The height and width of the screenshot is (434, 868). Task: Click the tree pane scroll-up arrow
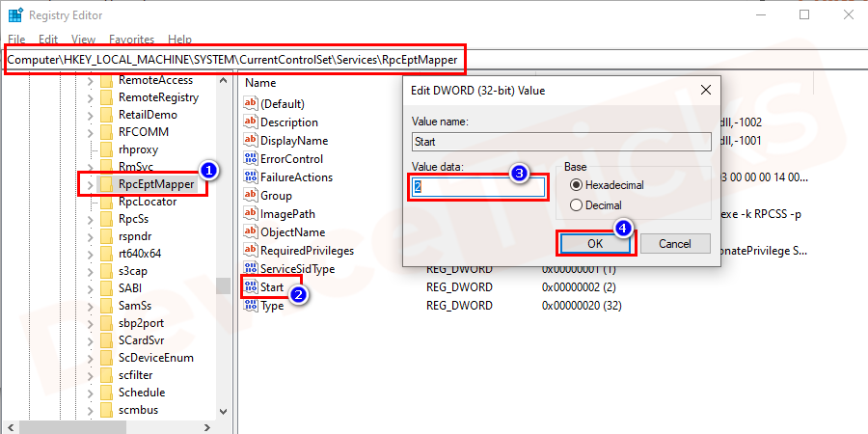223,80
